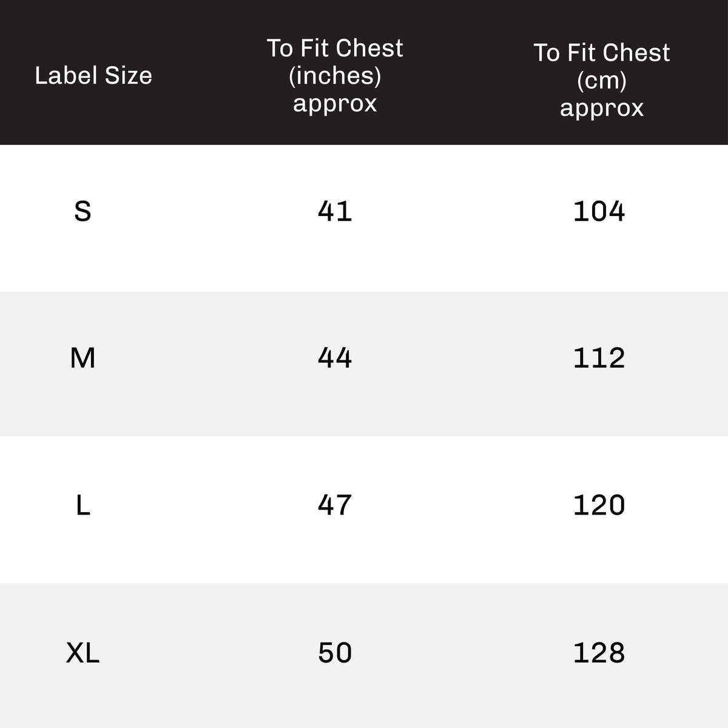Select the S label size cell
This screenshot has height=728, width=728.
(x=83, y=212)
